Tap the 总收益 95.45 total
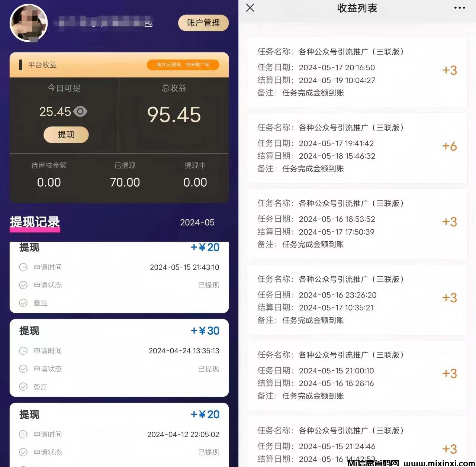The height and width of the screenshot is (467, 476). (174, 115)
